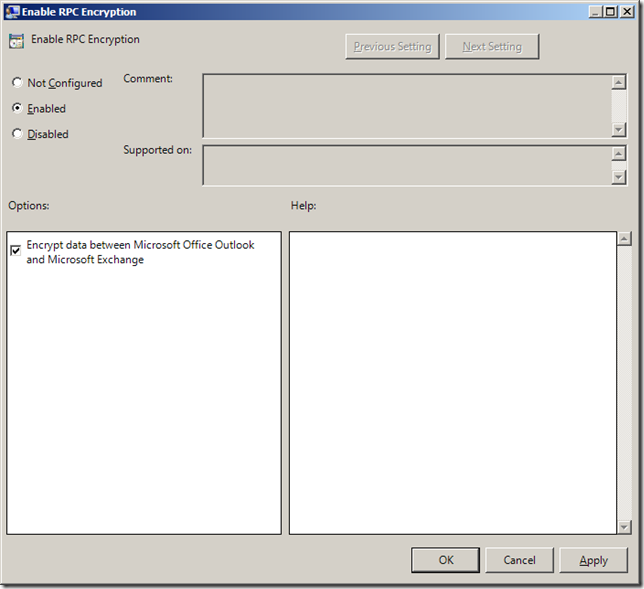Screen dimensions: 644x589
Task: Select the Disabled radio button
Action: tap(17, 133)
